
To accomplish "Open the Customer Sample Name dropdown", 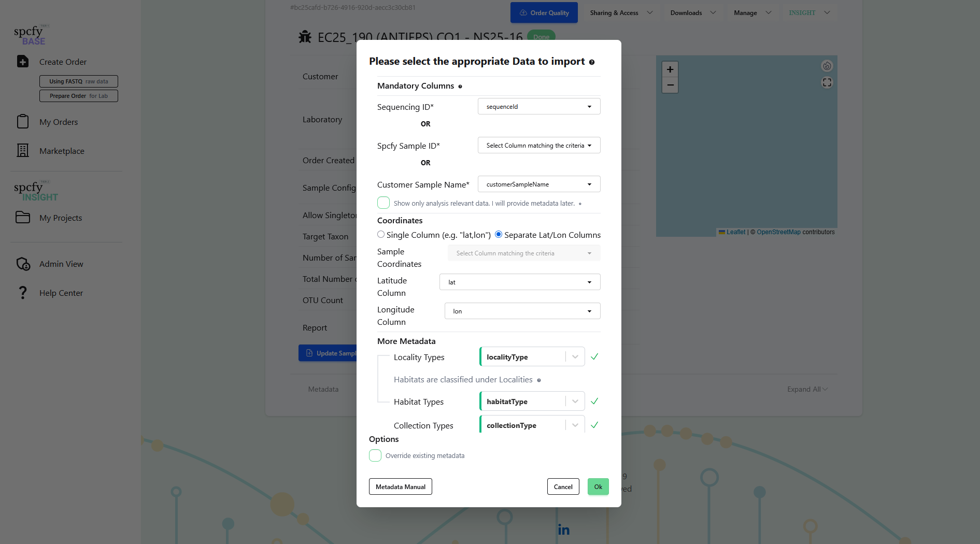I will 539,184.
